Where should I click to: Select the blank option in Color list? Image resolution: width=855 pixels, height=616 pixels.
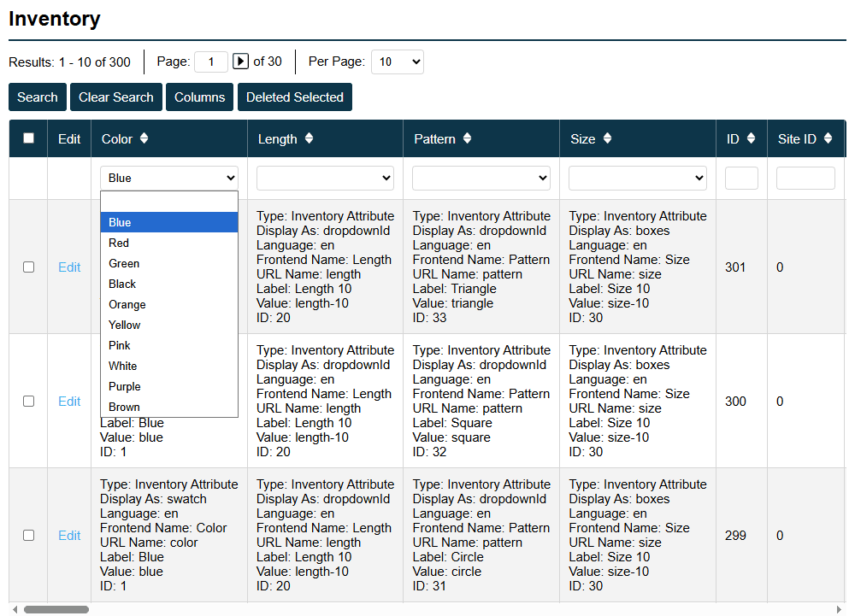169,202
